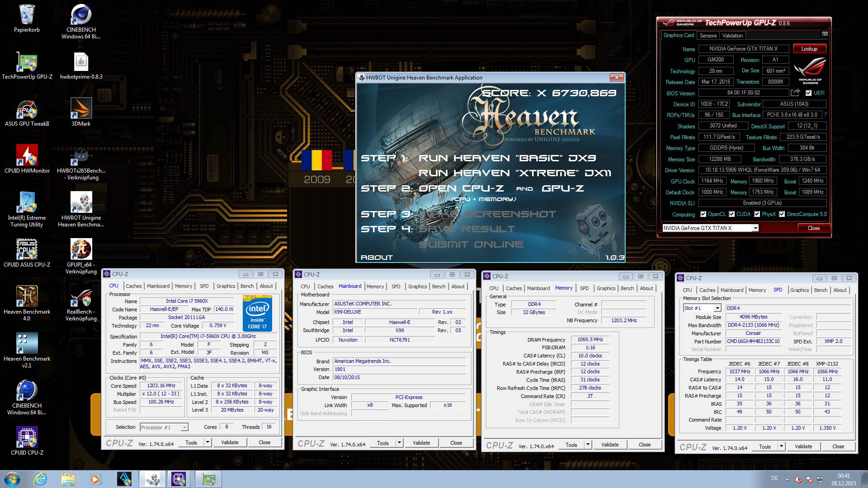Toggle the PhysX checkbox in GPU-Z
Image resolution: width=868 pixels, height=488 pixels.
point(757,214)
